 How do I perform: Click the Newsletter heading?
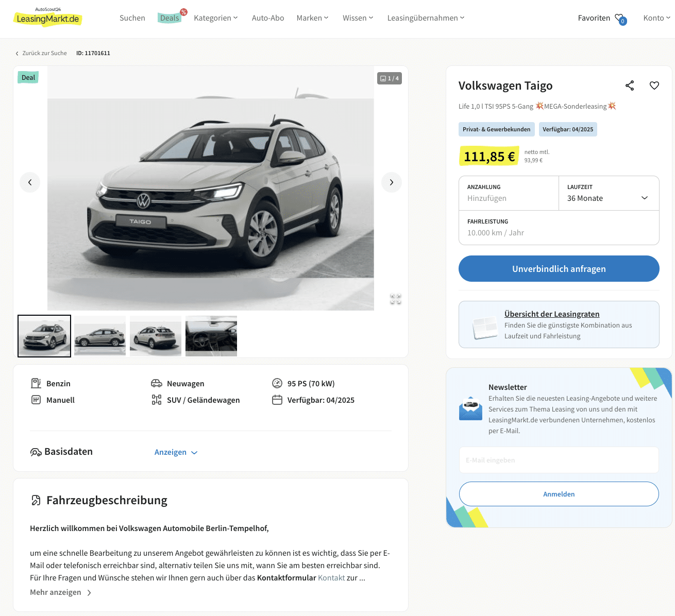[508, 387]
